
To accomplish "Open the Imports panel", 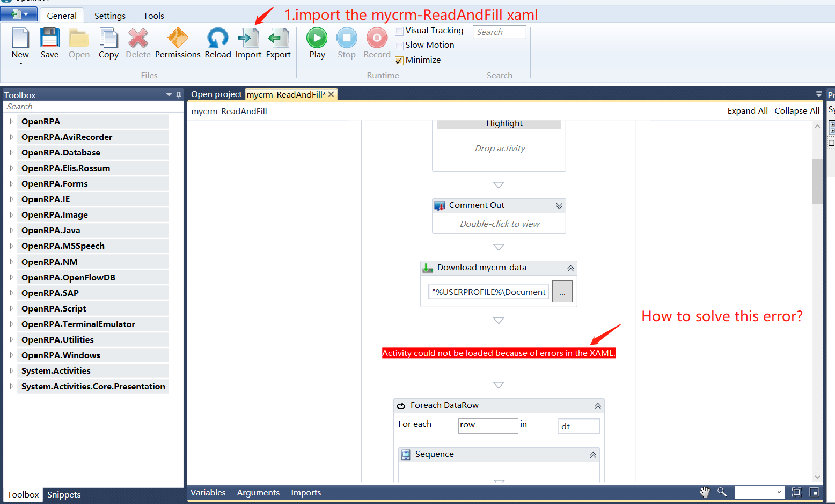I will click(306, 492).
